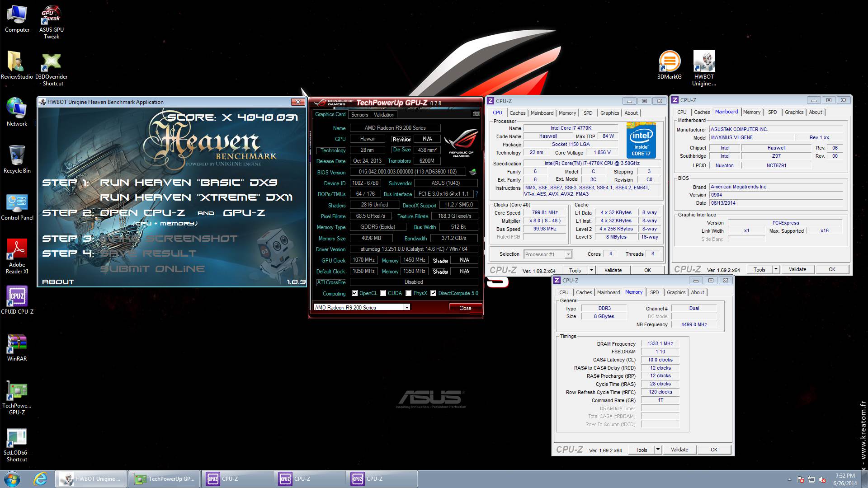Image resolution: width=868 pixels, height=488 pixels.
Task: Open HWBOT Unigine desktop shortcut
Action: click(x=704, y=69)
